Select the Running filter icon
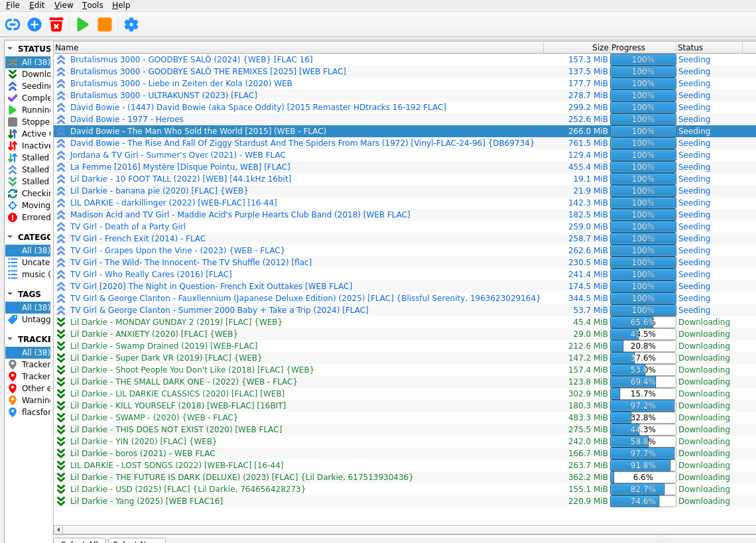Viewport: 756px width, 543px height. (13, 110)
